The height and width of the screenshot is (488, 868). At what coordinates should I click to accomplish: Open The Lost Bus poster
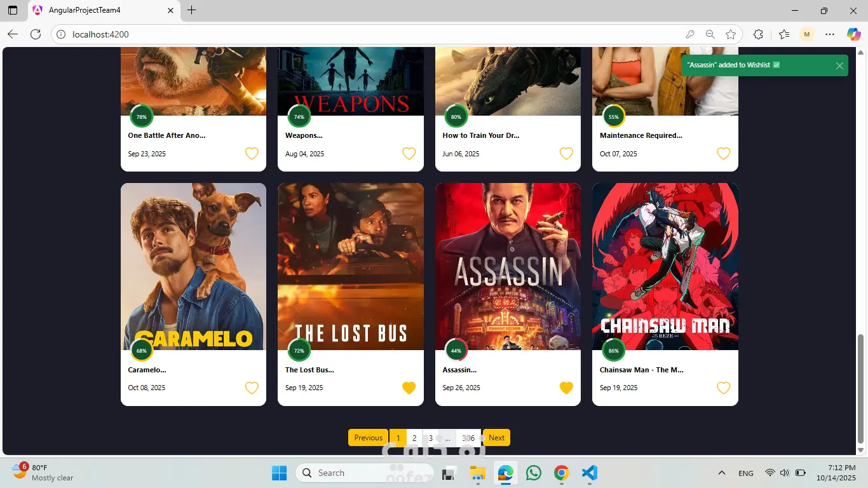coord(351,266)
